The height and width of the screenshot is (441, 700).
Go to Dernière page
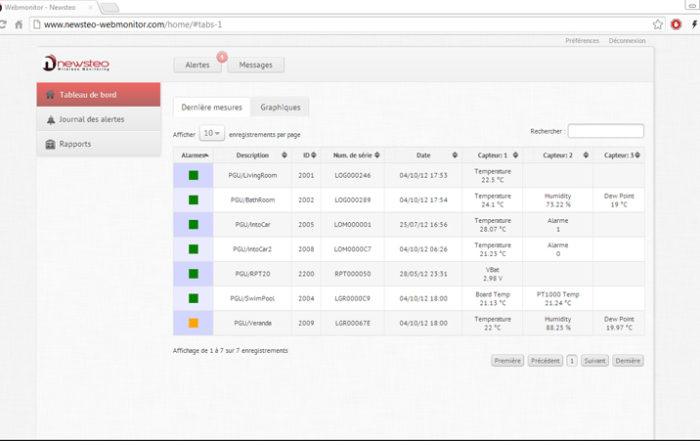[x=628, y=361]
